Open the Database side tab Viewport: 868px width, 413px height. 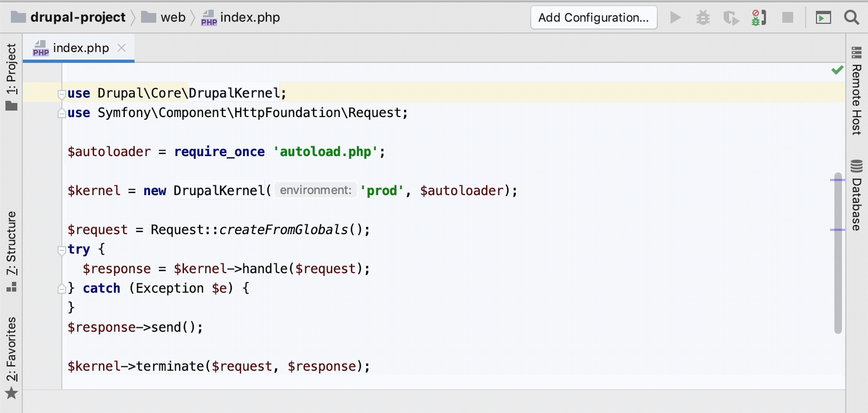tap(857, 196)
